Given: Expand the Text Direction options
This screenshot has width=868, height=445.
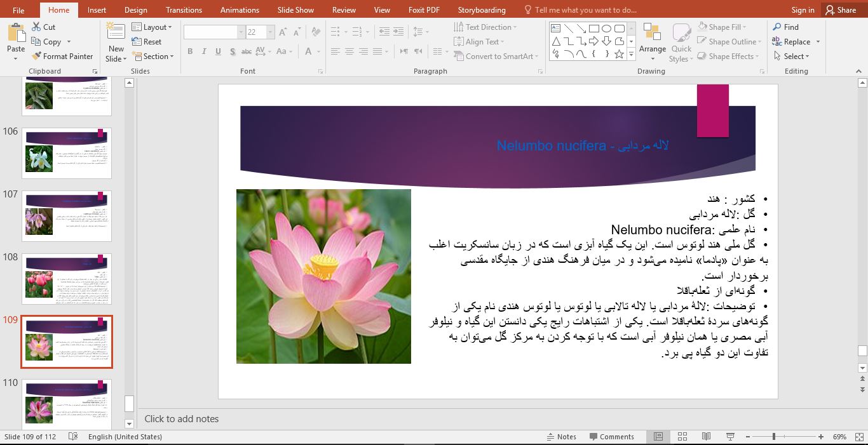Looking at the screenshot, I should click(x=485, y=27).
